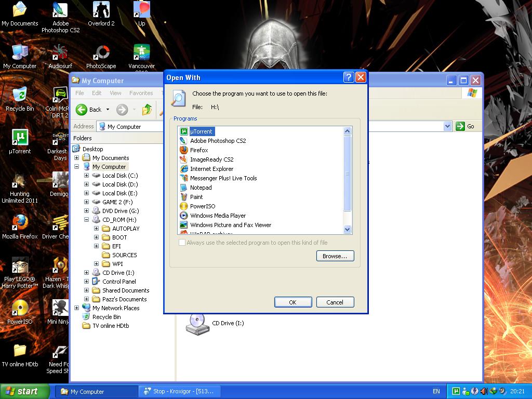Expand GAME 2 (F:) tree node
532x399 pixels.
(87, 202)
